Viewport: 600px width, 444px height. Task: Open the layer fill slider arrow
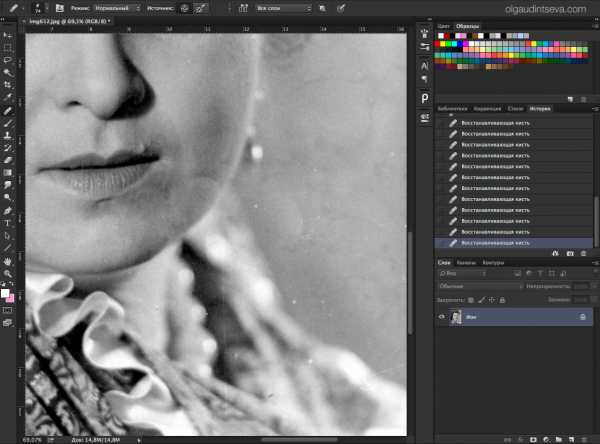[x=594, y=300]
